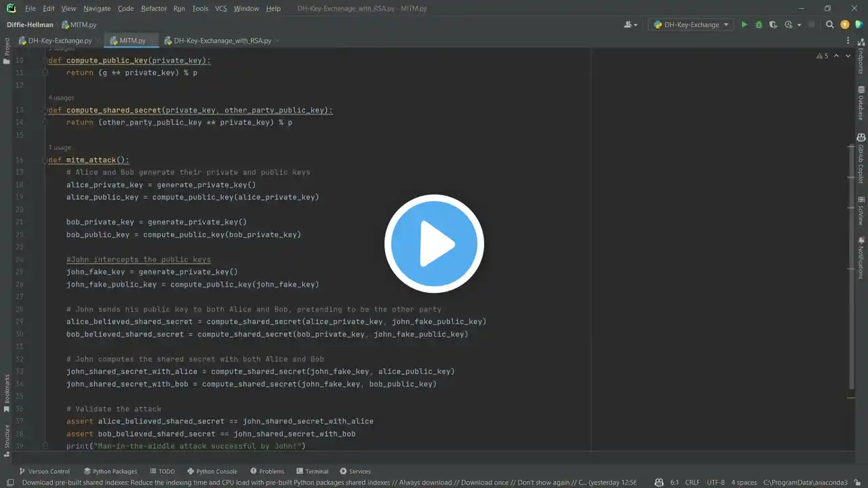Select line separator CRLF in status bar
Viewport: 868px width, 488px height.
point(692,483)
